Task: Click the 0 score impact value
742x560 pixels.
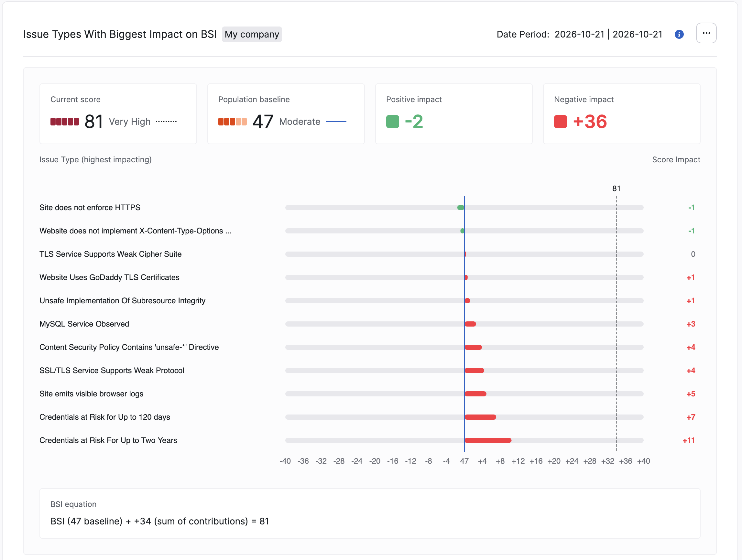Action: tap(693, 254)
